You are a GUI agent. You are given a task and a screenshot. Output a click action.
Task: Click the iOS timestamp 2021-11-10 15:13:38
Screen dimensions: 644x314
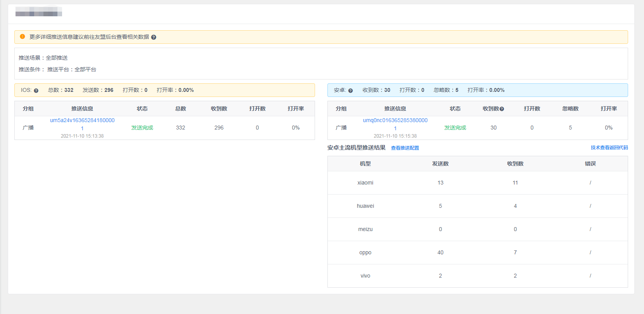pyautogui.click(x=82, y=136)
